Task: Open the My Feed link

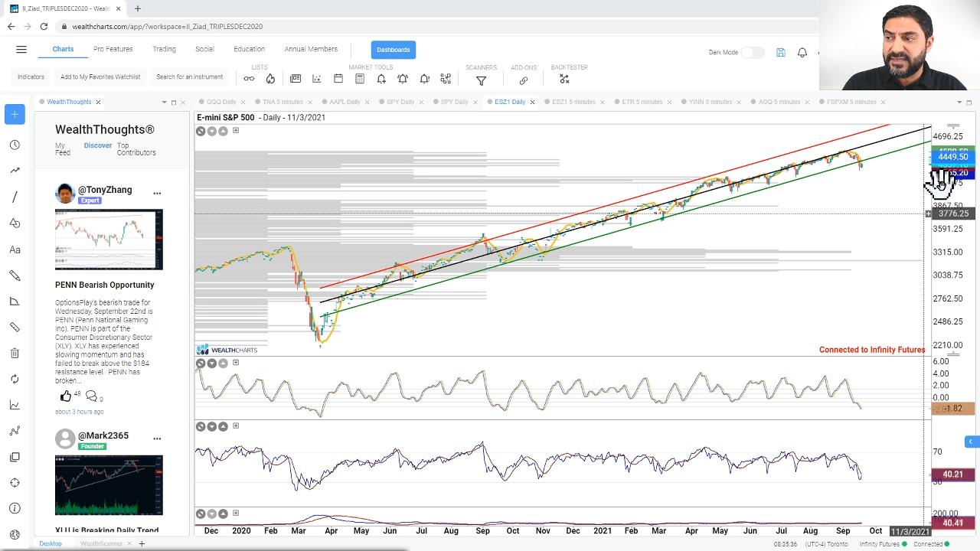Action: point(62,148)
